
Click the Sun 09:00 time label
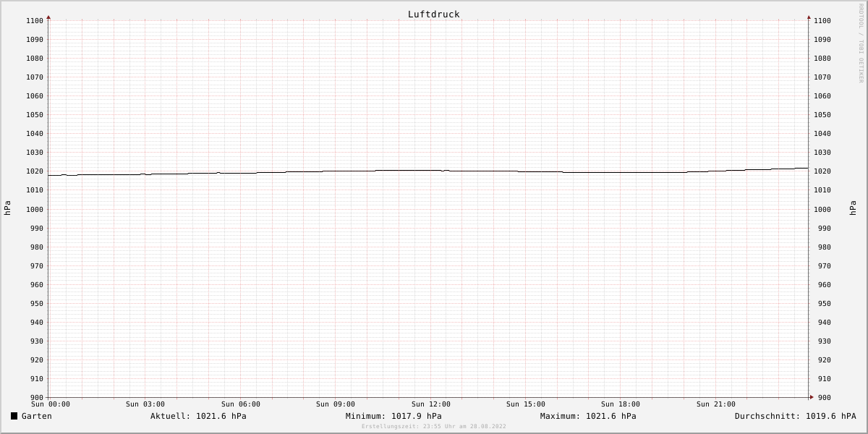(x=336, y=404)
